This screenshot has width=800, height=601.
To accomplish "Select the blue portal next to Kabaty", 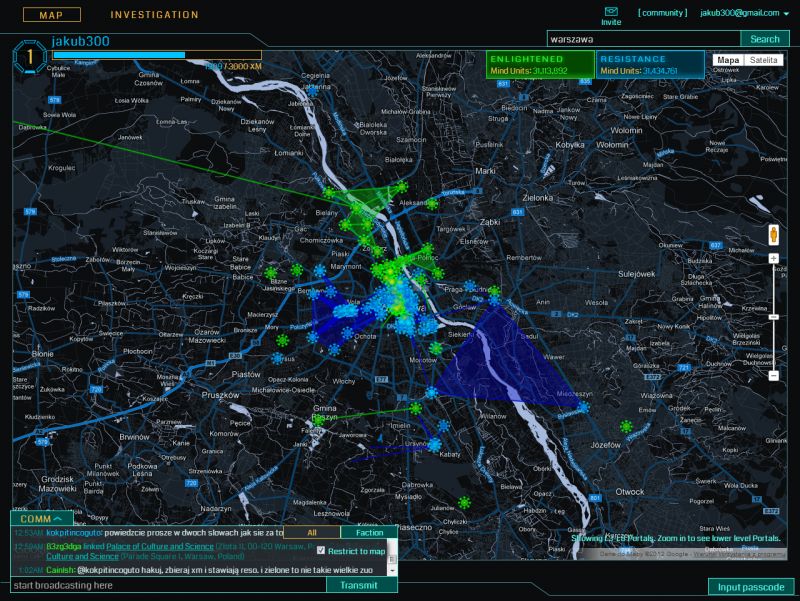I will point(435,445).
